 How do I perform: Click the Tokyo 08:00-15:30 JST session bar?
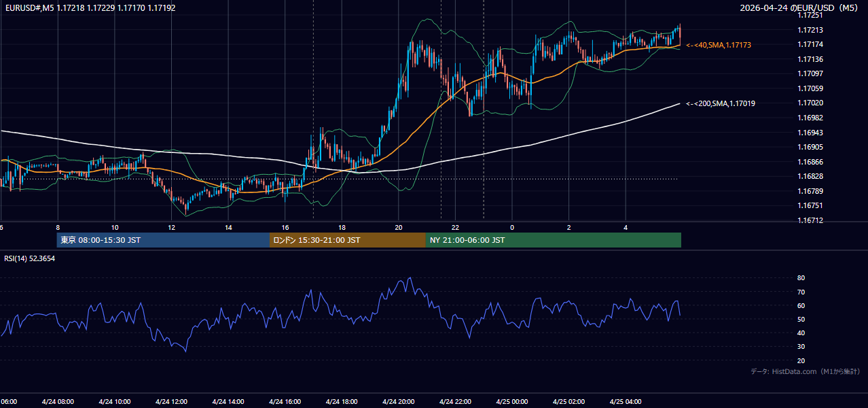click(x=164, y=240)
